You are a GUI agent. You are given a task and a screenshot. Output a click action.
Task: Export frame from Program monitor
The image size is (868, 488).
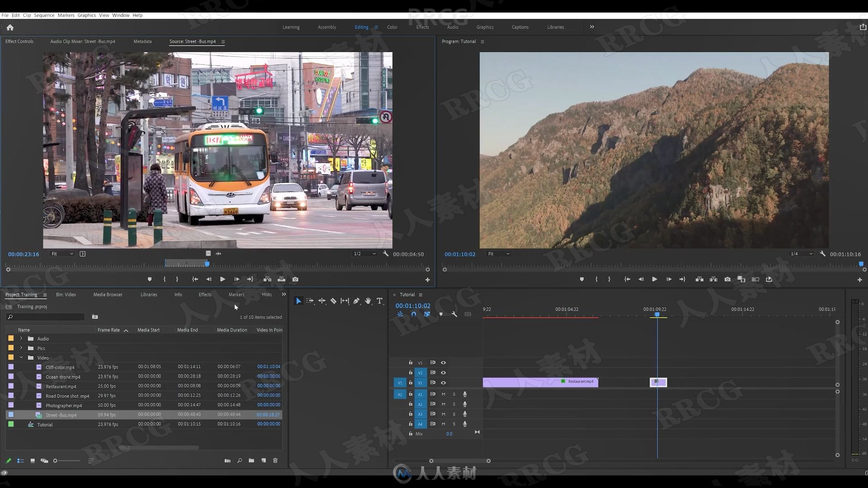727,279
